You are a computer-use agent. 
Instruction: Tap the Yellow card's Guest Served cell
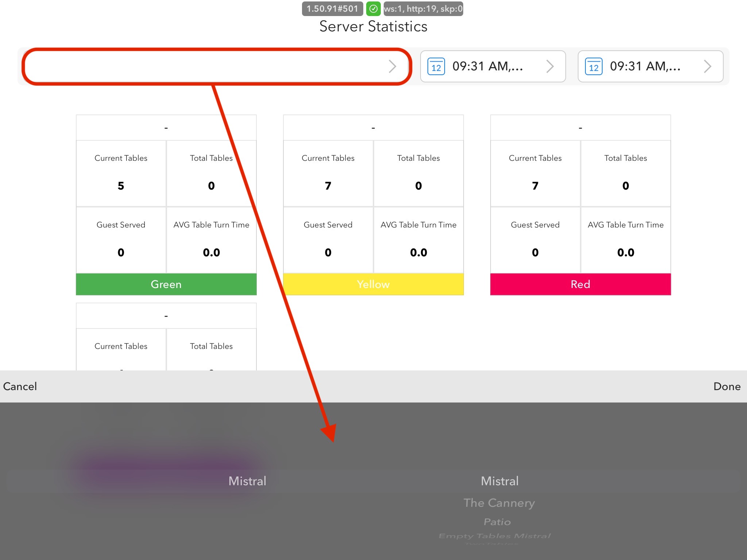click(x=328, y=240)
